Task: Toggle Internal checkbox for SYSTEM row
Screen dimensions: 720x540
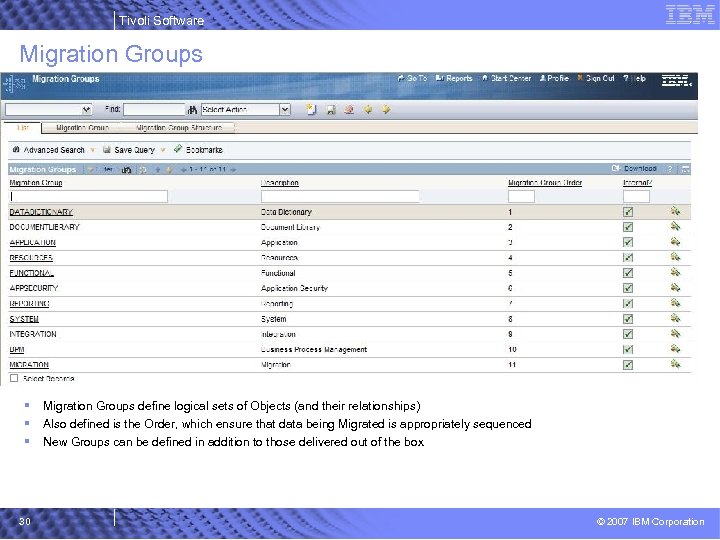Action: [628, 319]
